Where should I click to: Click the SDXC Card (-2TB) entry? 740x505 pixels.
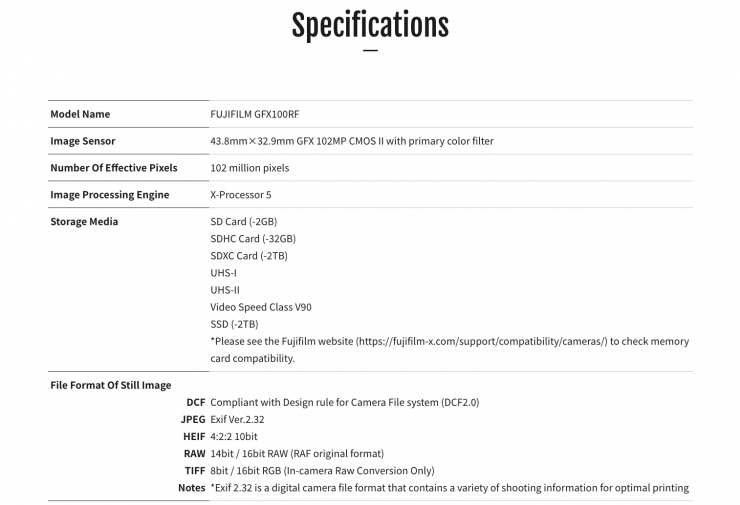tap(249, 256)
